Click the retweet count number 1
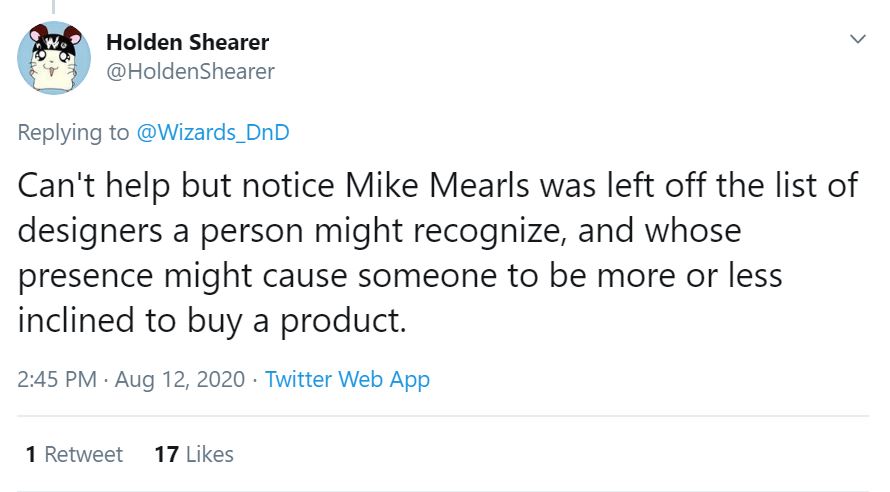Image resolution: width=890 pixels, height=492 pixels. pyautogui.click(x=31, y=454)
